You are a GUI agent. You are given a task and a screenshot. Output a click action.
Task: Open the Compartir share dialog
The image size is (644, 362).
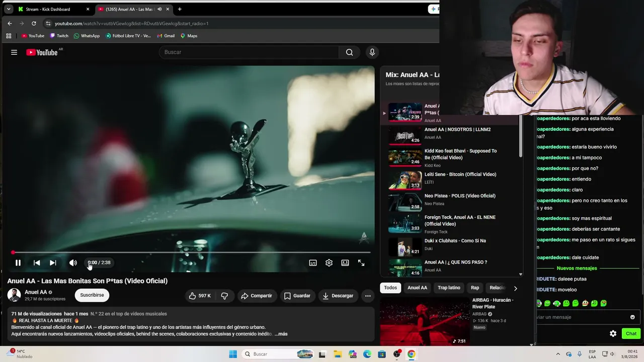tap(256, 296)
